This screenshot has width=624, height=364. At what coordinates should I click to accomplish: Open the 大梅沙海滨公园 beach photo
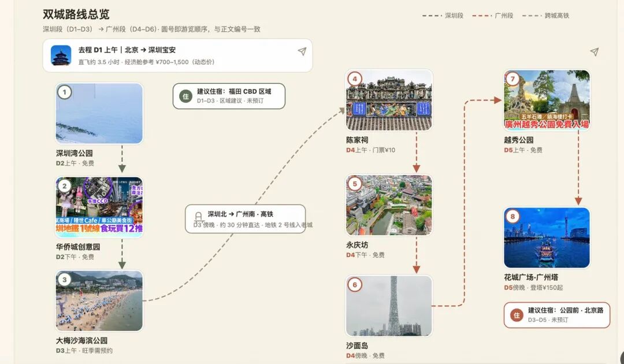tap(99, 301)
